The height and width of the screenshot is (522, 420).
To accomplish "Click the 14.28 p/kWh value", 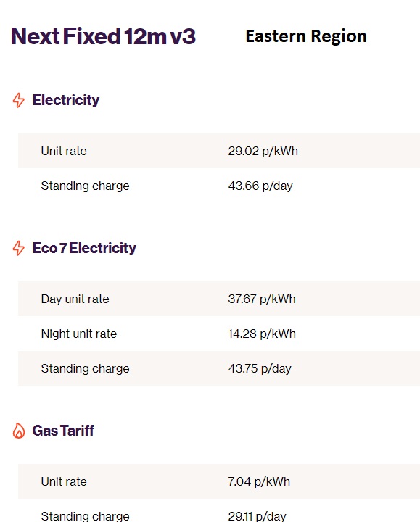I will [262, 333].
